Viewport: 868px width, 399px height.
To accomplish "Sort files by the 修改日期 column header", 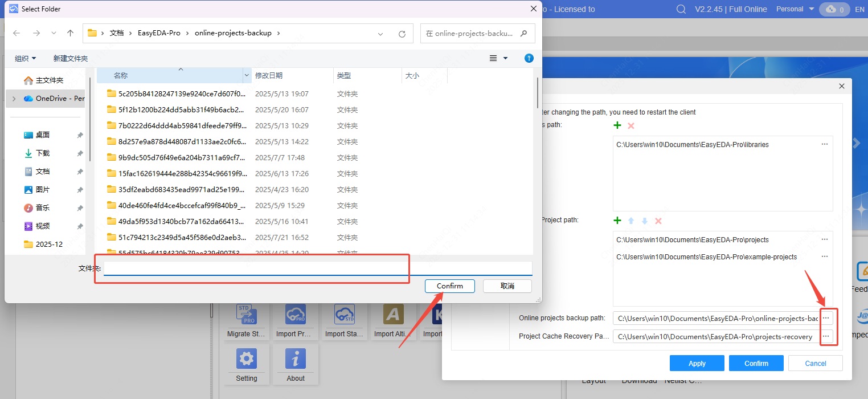I will coord(269,75).
